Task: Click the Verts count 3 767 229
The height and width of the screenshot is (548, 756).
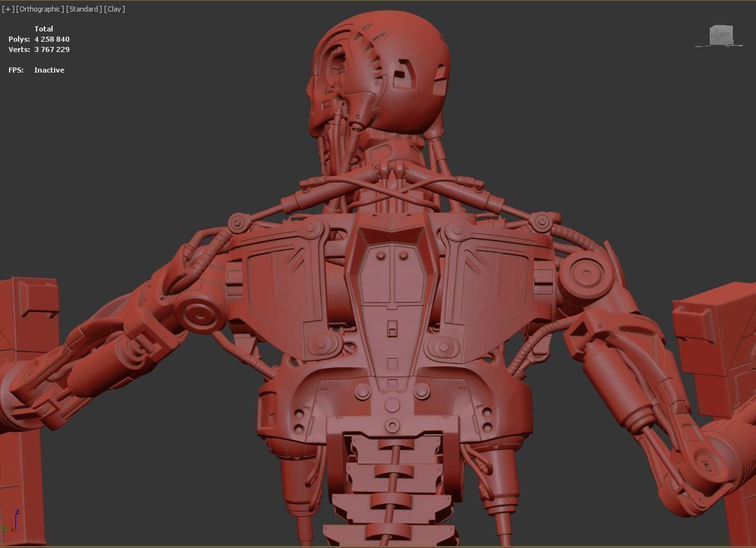Action: point(52,49)
